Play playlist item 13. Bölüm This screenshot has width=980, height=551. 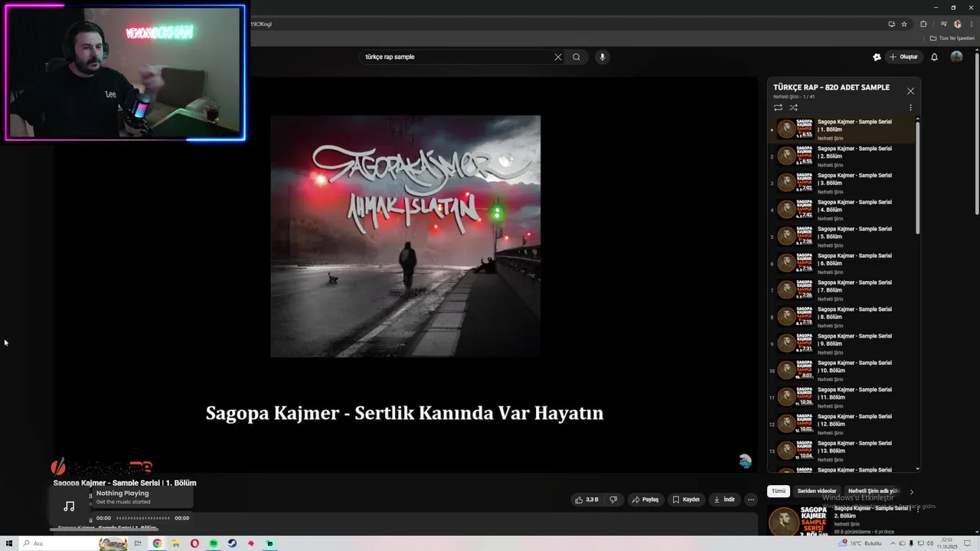842,451
